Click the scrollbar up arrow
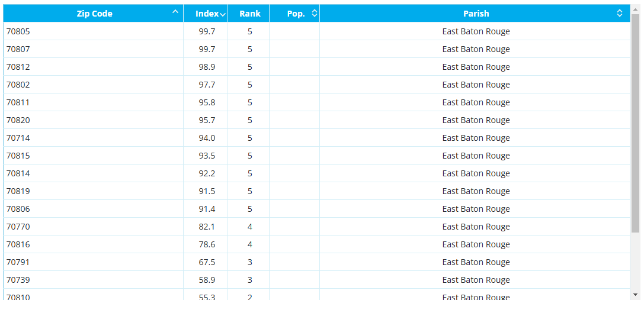Image resolution: width=644 pixels, height=313 pixels. (x=635, y=8)
